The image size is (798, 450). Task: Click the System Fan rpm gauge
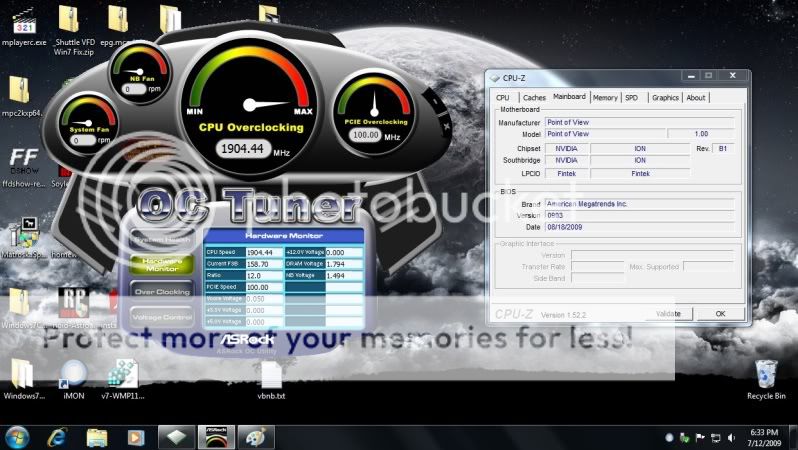tap(89, 123)
